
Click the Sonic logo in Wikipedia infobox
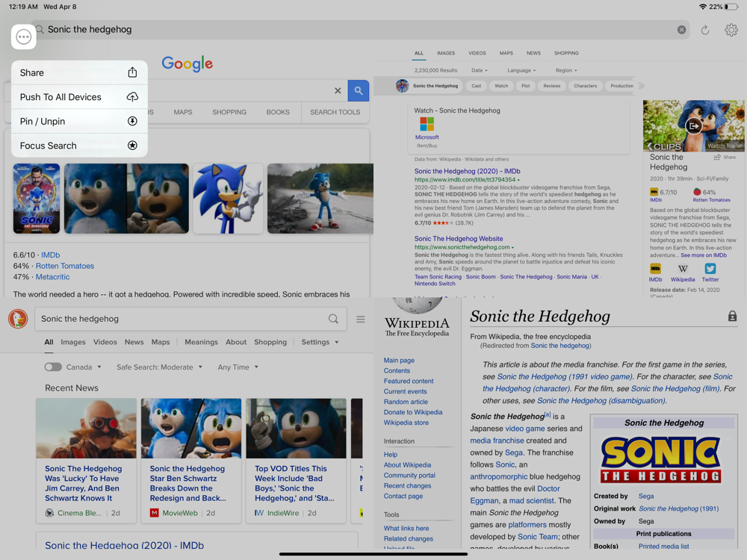(660, 460)
